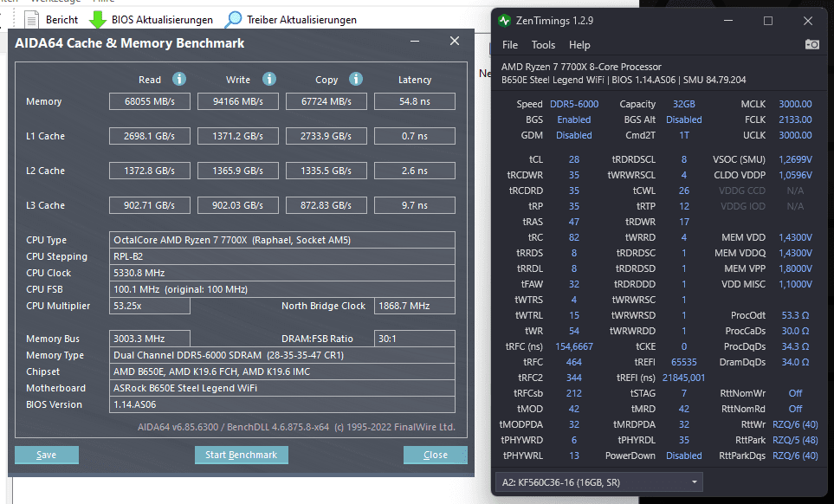Click the Memory Type Dual Channel DDR5-6000 field

(x=282, y=355)
